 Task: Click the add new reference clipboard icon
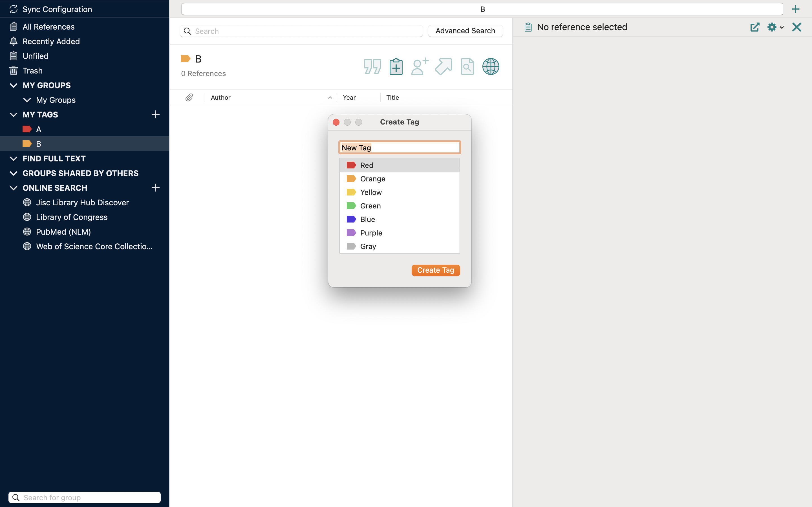[x=396, y=66]
